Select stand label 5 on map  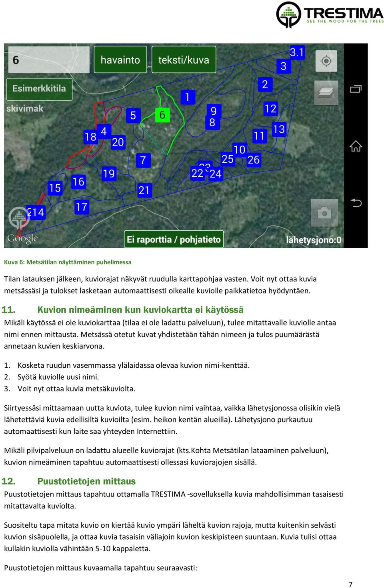click(x=133, y=116)
